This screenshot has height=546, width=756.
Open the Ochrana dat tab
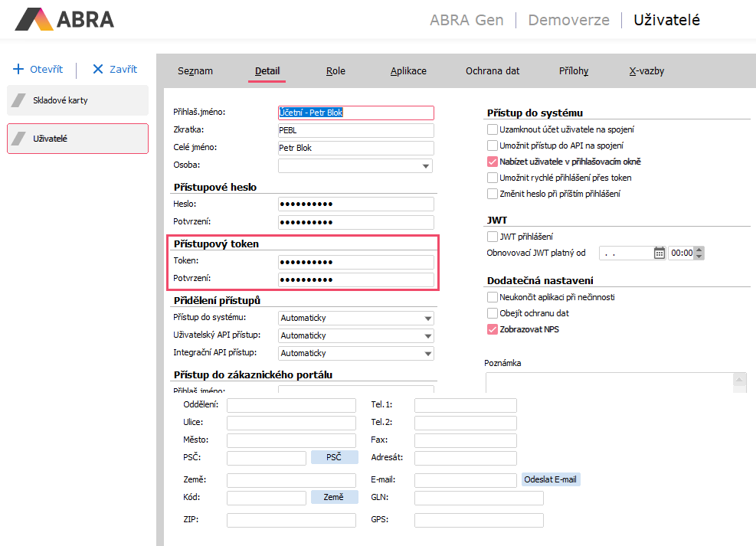pos(493,71)
